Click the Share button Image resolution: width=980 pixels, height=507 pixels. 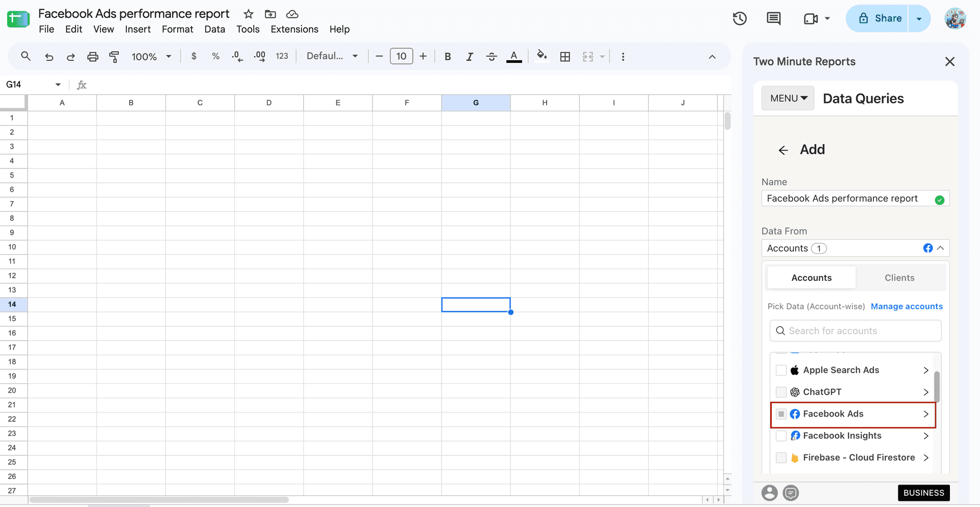coord(877,18)
